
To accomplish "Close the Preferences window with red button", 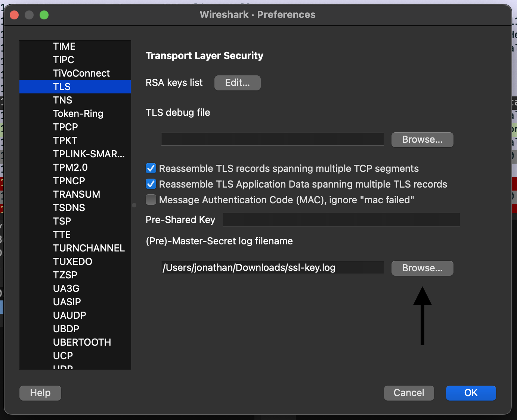I will (x=14, y=15).
